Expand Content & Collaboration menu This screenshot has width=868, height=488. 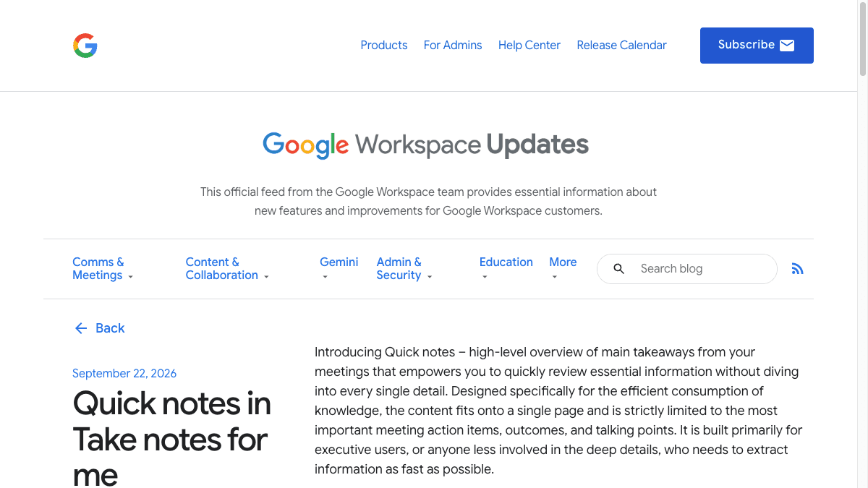227,269
